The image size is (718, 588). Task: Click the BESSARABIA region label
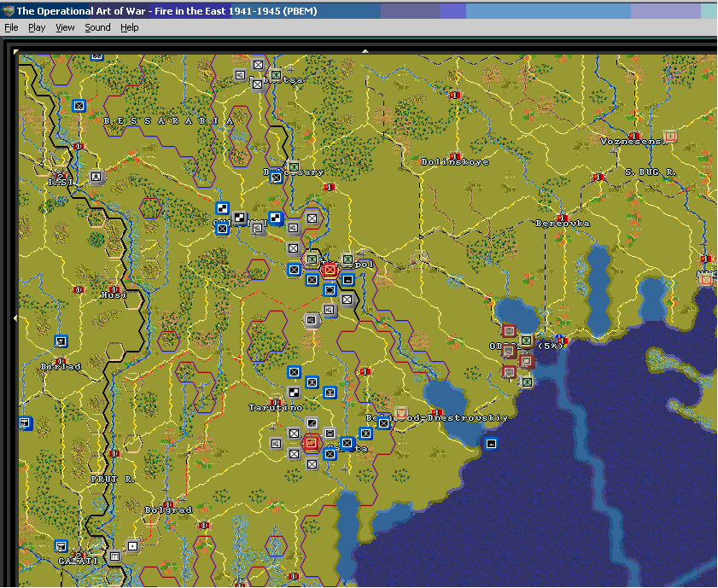[168, 121]
